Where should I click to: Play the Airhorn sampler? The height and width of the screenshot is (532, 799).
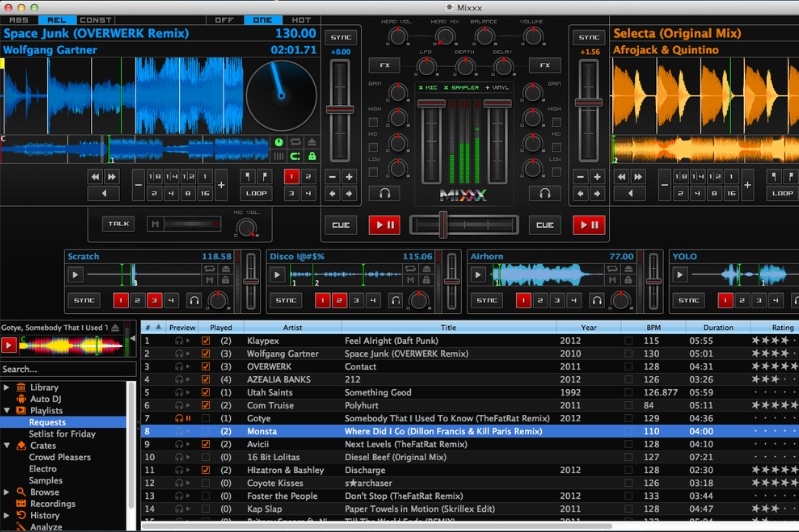click(478, 275)
